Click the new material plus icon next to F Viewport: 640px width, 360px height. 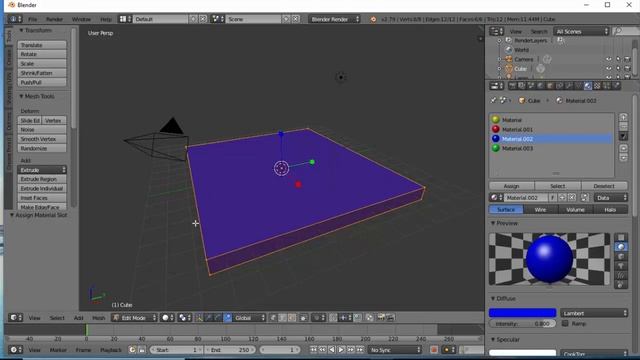[562, 198]
